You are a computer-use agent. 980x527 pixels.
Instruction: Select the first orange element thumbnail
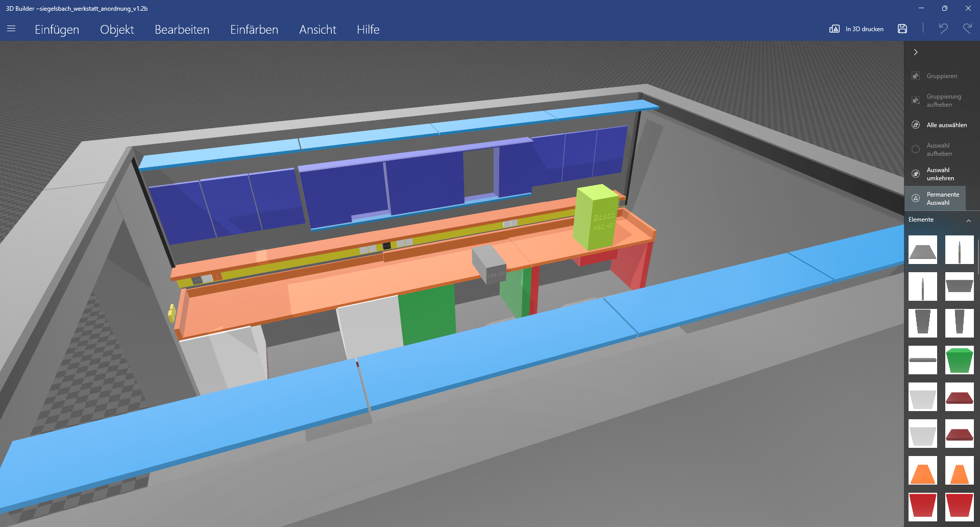point(922,470)
